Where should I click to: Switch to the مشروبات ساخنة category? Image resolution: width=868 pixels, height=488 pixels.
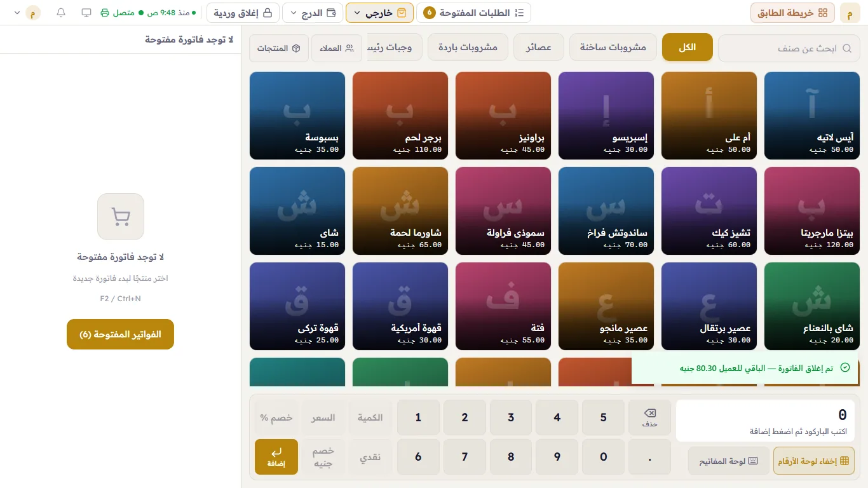[x=613, y=48]
